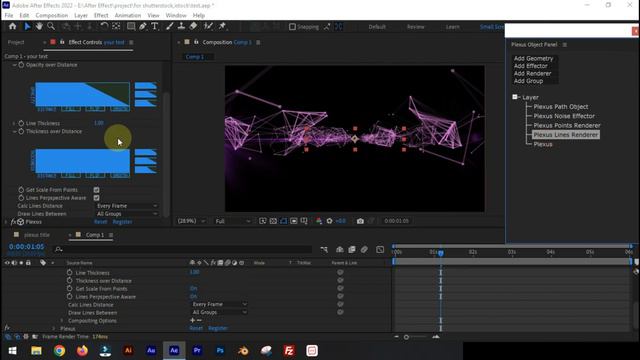640x360 pixels.
Task: Select the Rotation tool
Action: (x=104, y=27)
